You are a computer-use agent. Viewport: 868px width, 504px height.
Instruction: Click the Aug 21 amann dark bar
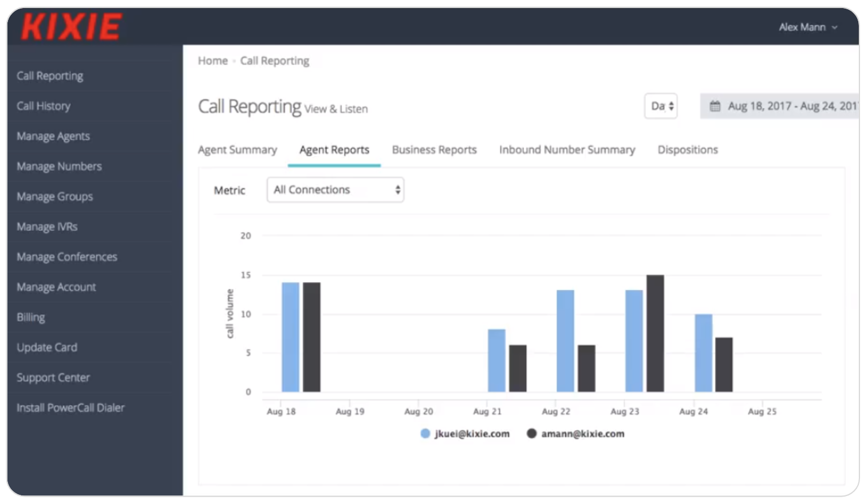518,369
